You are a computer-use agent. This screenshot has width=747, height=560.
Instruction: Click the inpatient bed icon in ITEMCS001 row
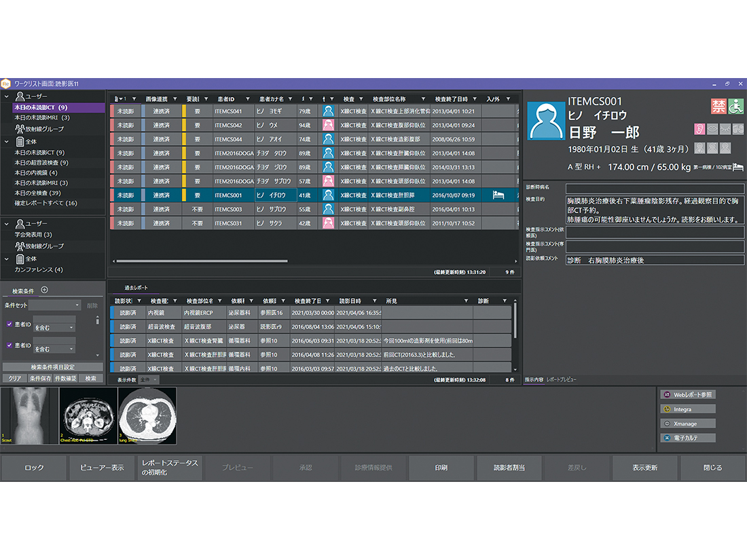click(x=498, y=195)
